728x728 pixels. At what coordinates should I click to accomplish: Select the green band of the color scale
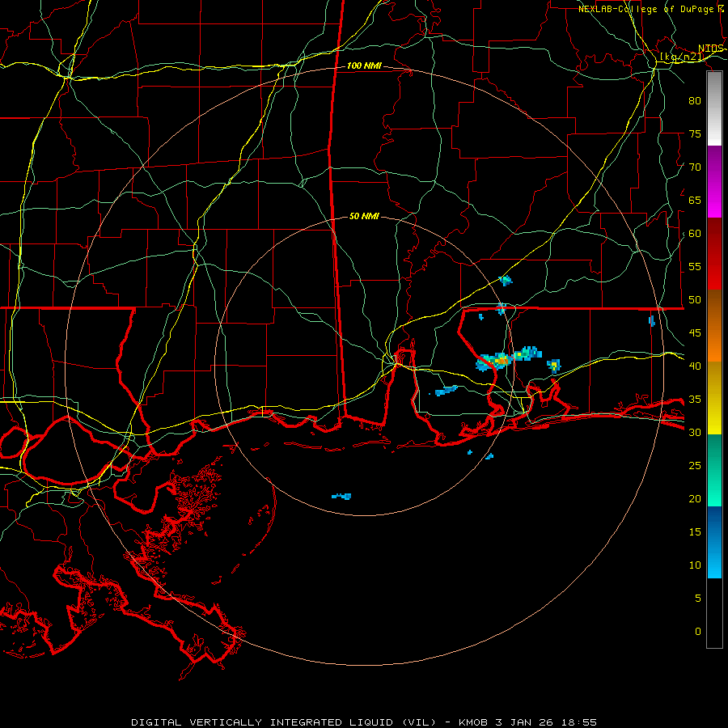[x=714, y=470]
